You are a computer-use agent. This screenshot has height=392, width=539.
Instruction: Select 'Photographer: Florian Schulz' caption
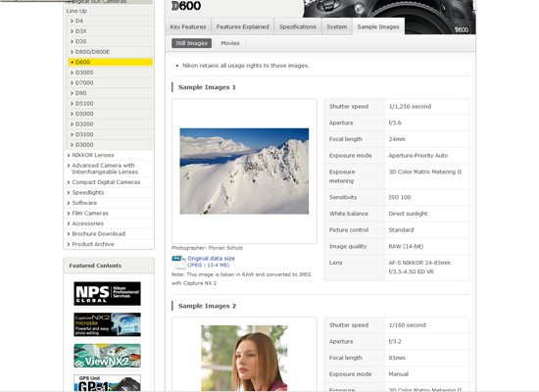[x=207, y=248]
